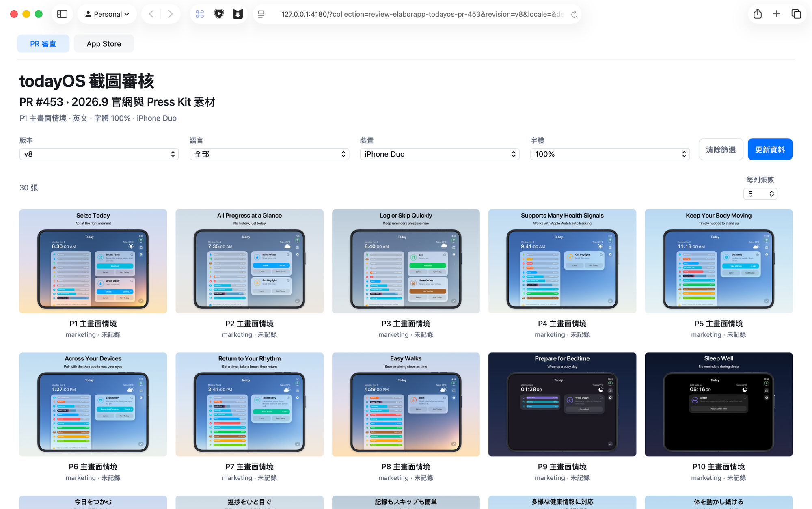Click the page reader icon in address bar
This screenshot has height=509, width=812.
coord(261,14)
